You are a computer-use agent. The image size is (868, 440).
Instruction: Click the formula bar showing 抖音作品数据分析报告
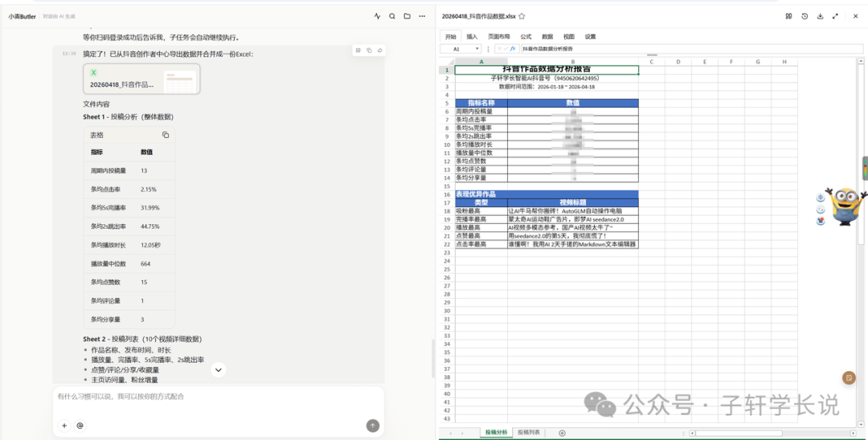[x=691, y=49]
